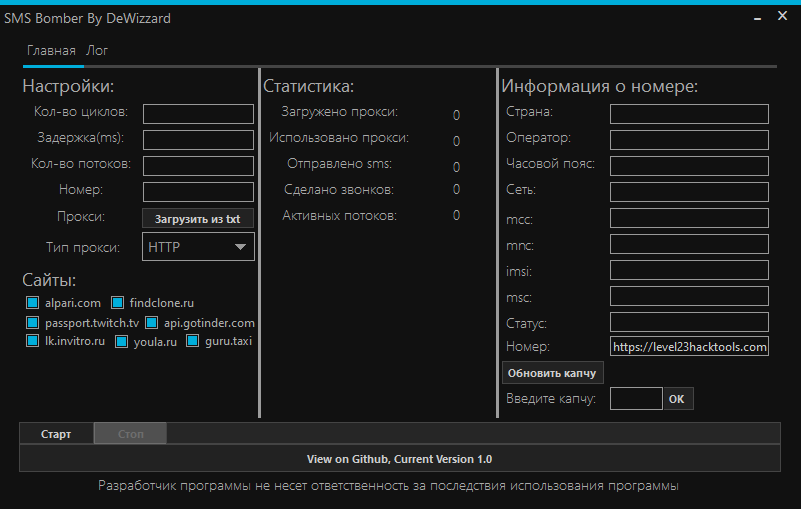Screen dimensions: 801x509
Task: Focus the Кол-во циклов input field
Action: pyautogui.click(x=198, y=113)
